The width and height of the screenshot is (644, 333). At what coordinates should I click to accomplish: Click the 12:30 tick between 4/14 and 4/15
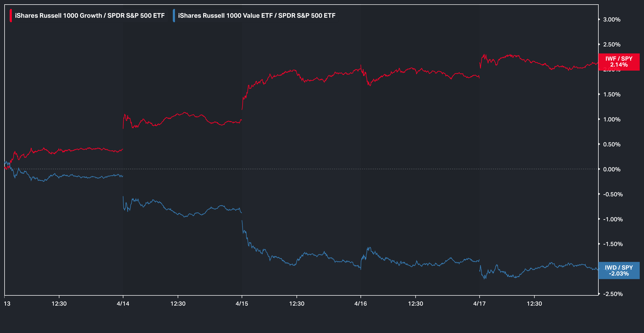178,304
